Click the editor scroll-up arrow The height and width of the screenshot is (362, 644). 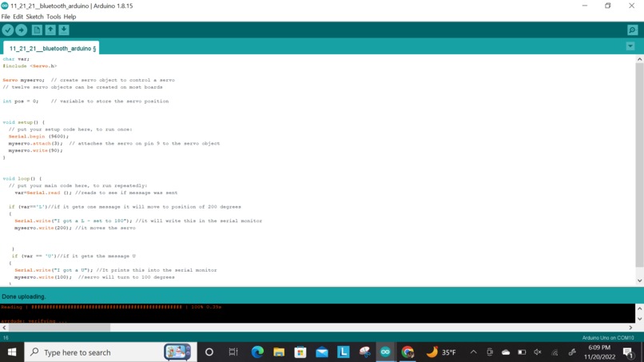pos(639,59)
